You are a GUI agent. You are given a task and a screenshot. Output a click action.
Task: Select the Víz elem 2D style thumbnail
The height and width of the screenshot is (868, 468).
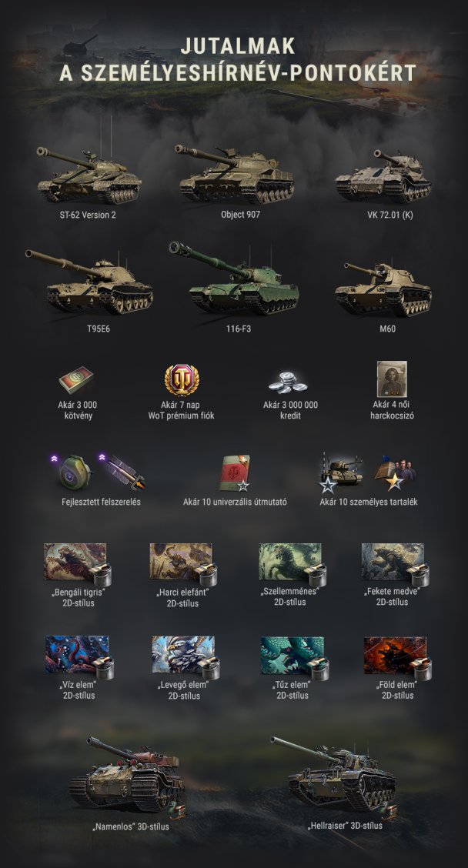(x=79, y=658)
